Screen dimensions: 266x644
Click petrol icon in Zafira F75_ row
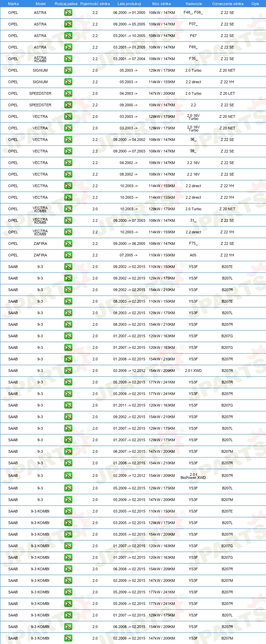(68, 244)
